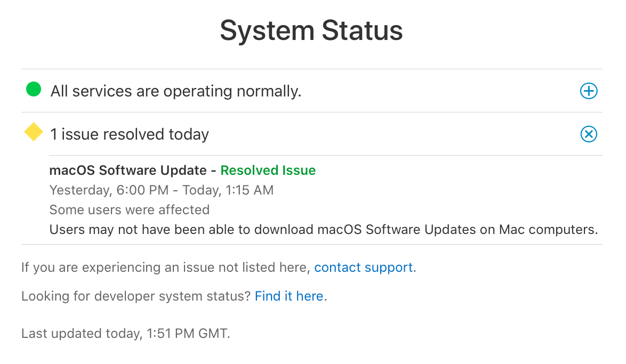
Task: Click the yellow diamond resolved-issue icon
Action: click(34, 132)
